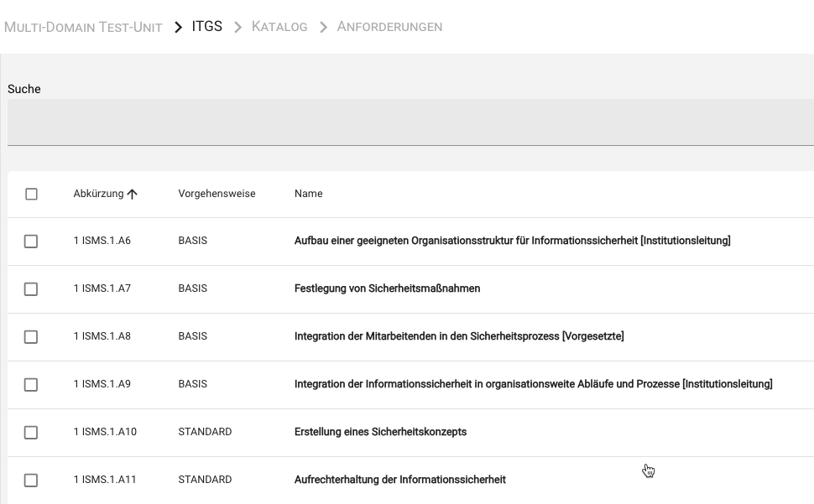Open the ITGS breadcrumb entry
The height and width of the screenshot is (504, 814).
pyautogui.click(x=206, y=26)
